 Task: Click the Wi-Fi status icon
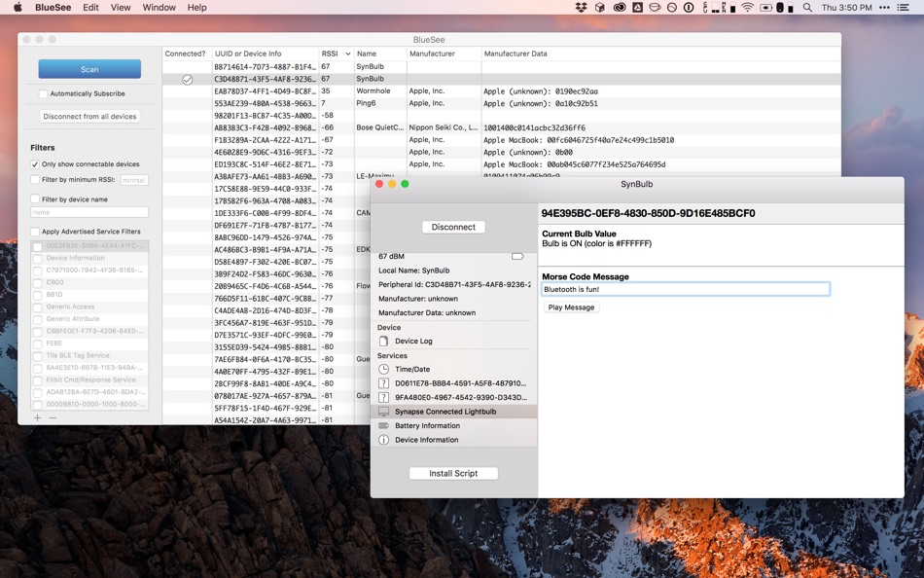[747, 8]
